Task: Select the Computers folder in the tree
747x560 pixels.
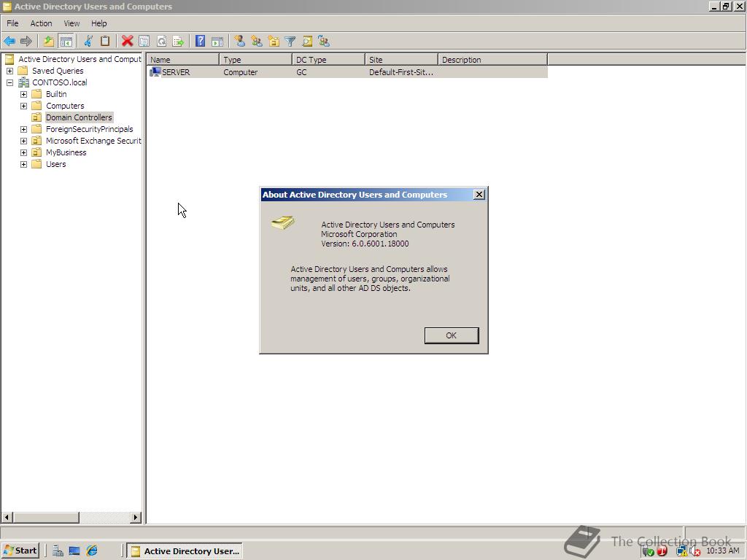Action: (x=65, y=106)
